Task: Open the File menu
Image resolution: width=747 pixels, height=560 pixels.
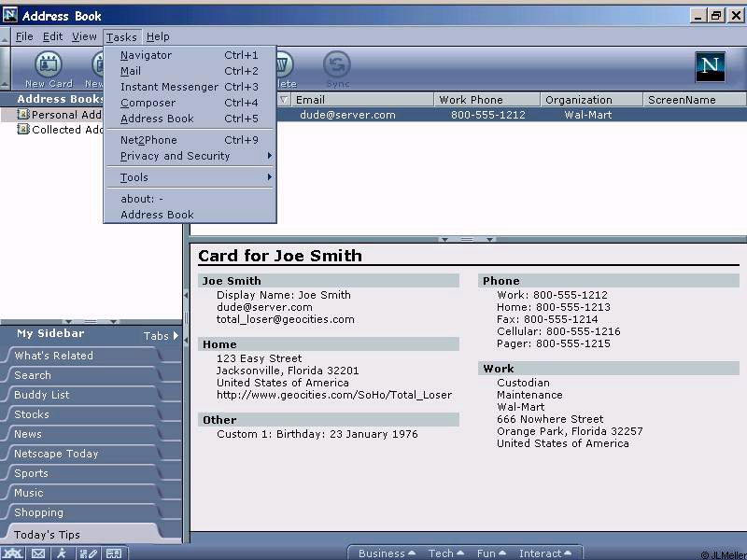Action: 24,36
